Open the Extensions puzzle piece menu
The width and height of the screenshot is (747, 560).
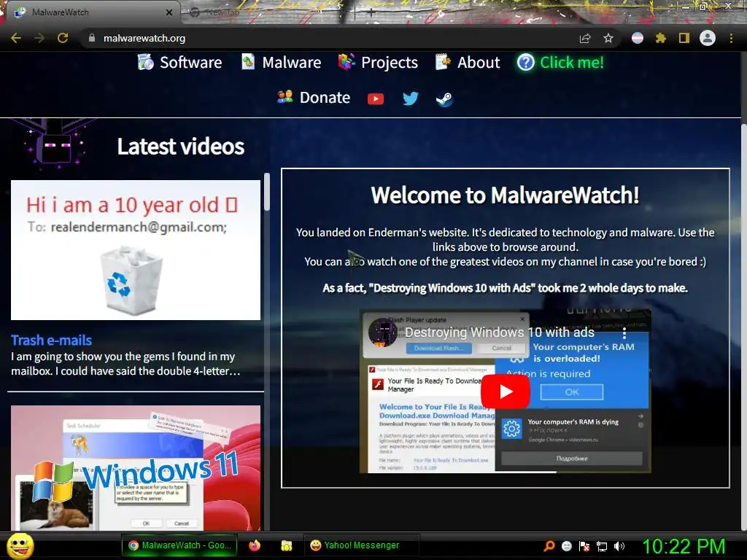(661, 38)
